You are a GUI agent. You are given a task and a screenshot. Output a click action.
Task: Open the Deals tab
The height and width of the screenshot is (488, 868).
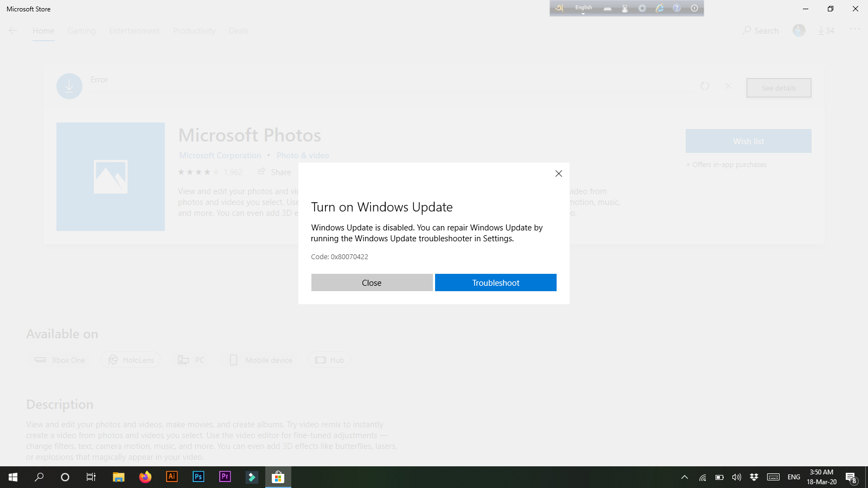point(239,31)
